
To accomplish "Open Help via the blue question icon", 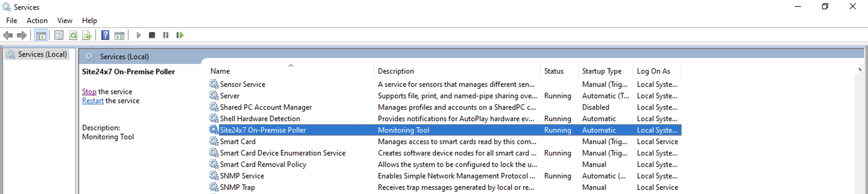I will pyautogui.click(x=105, y=35).
